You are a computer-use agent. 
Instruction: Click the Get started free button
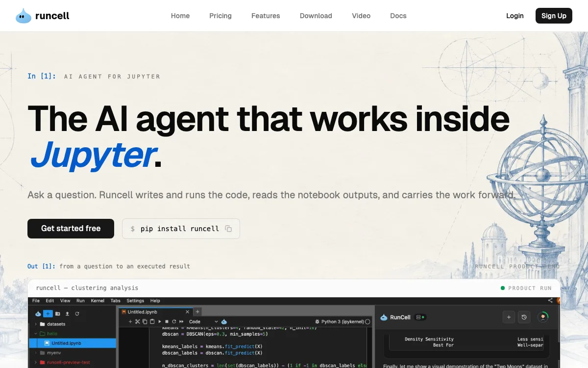pyautogui.click(x=71, y=229)
